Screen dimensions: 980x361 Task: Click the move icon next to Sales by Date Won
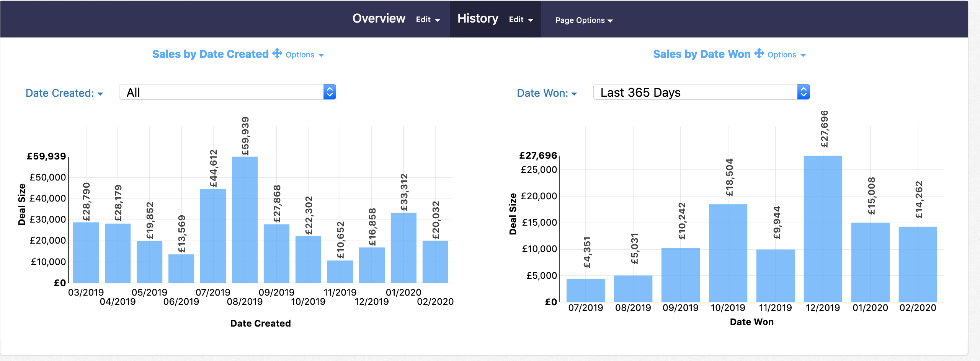tap(759, 54)
